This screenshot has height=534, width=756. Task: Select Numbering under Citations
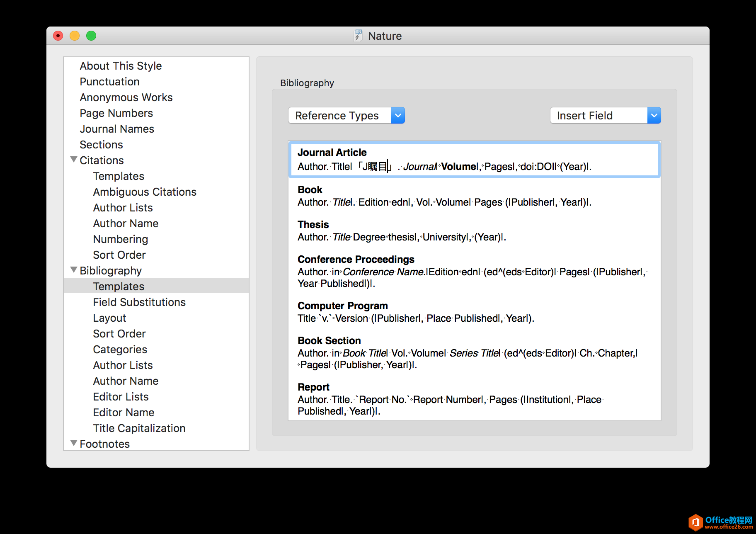120,239
